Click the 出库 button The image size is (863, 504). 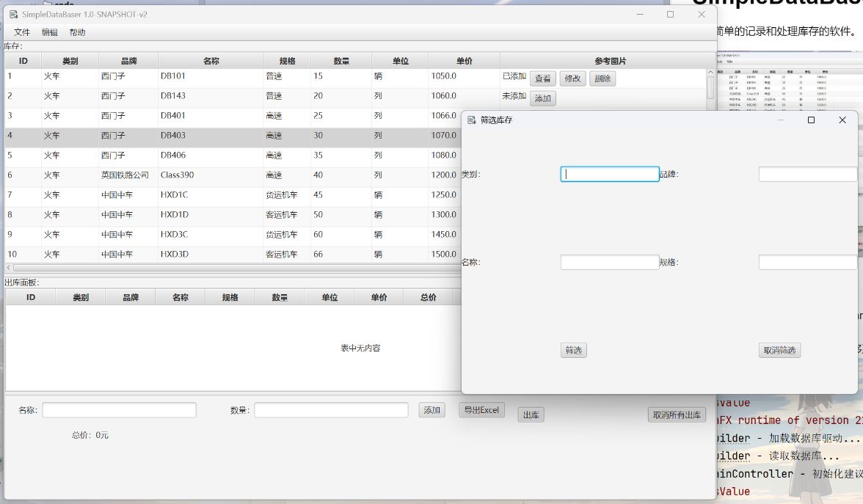point(530,414)
